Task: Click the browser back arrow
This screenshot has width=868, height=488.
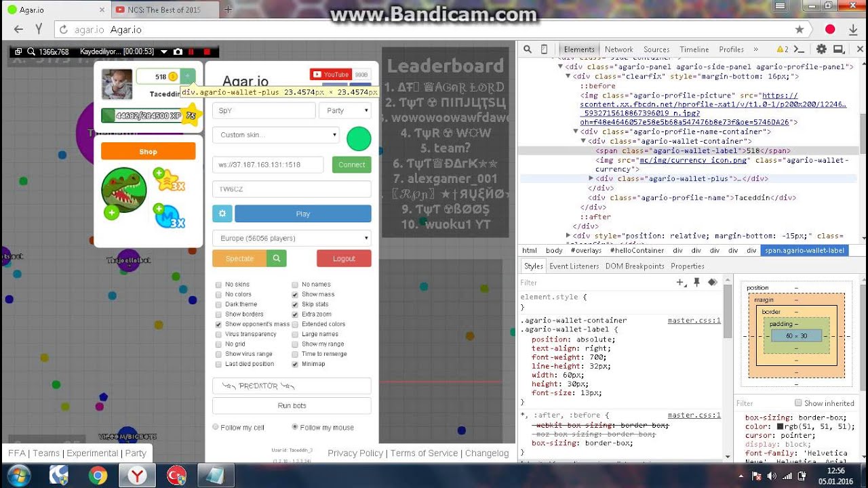Action: [18, 29]
